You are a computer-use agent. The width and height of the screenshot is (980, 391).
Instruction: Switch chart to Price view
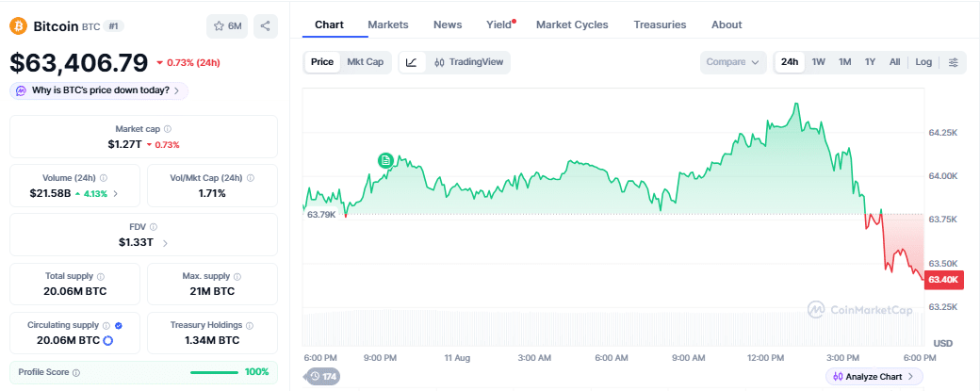tap(322, 62)
